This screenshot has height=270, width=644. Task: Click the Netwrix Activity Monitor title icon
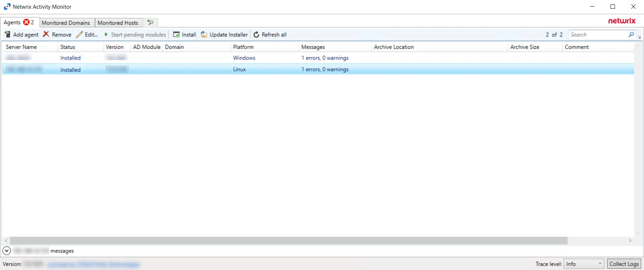click(x=7, y=7)
